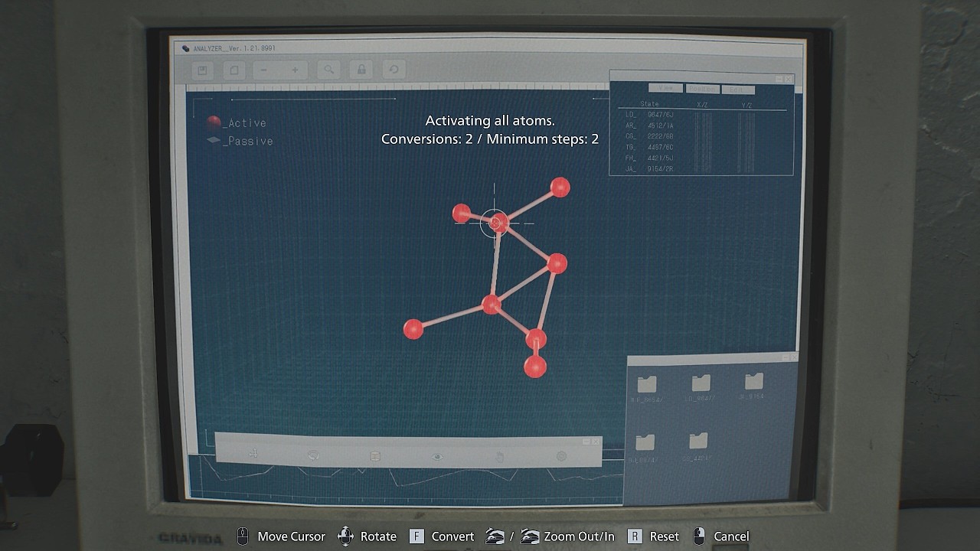Click the Analyzer app icon in title bar
980x551 pixels.
tap(185, 48)
